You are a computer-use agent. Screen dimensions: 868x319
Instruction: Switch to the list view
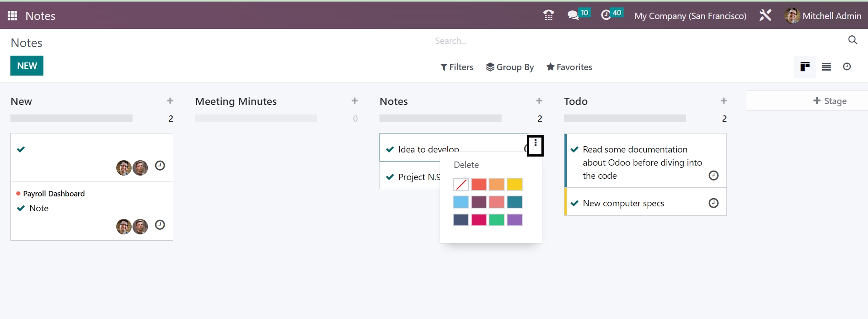[x=826, y=67]
